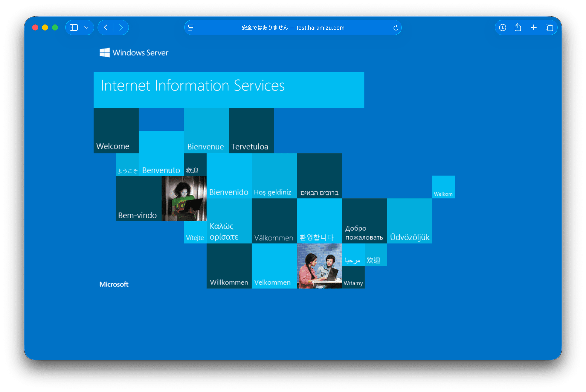Open the Share icon
Screen dimensions: 586x392
click(x=518, y=27)
